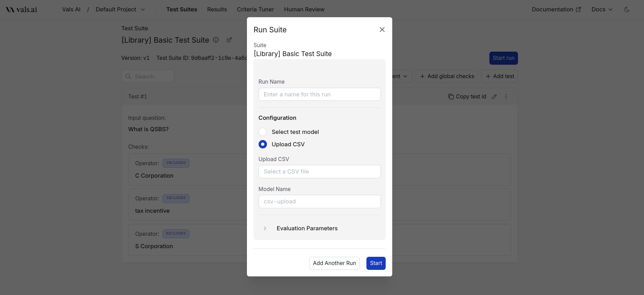Click the Select a CSV file field
Screen dimensions: 644x295
coord(320,172)
